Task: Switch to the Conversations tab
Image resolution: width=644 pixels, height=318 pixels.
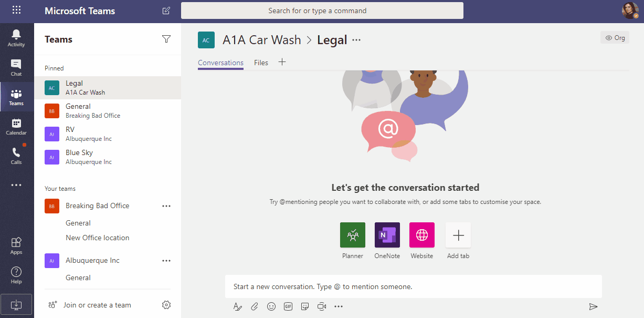Action: [220, 63]
